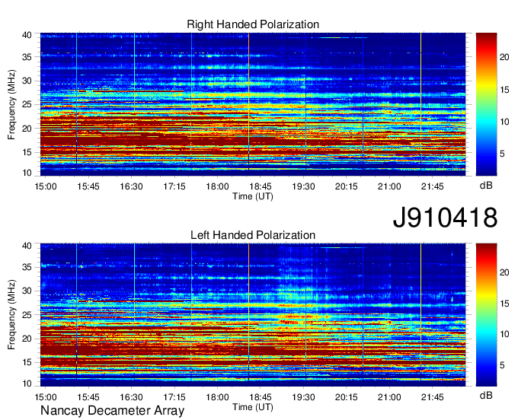
Task: Click the right-handed spectrogram plot area
Action: (x=253, y=104)
